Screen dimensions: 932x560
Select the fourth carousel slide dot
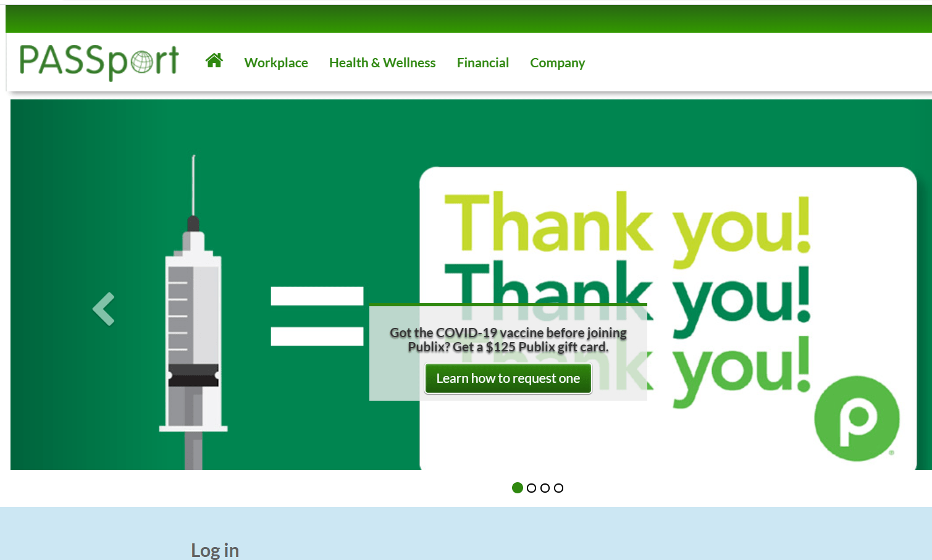pos(558,488)
